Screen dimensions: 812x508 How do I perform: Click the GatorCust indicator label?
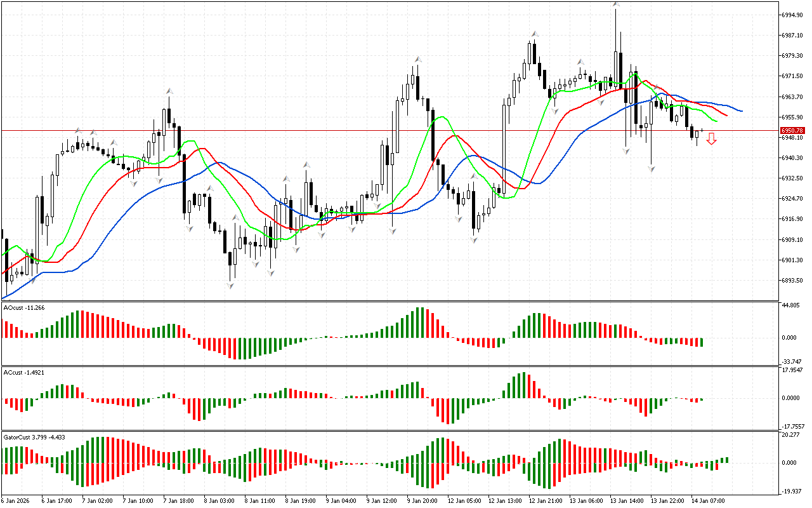pos(34,437)
